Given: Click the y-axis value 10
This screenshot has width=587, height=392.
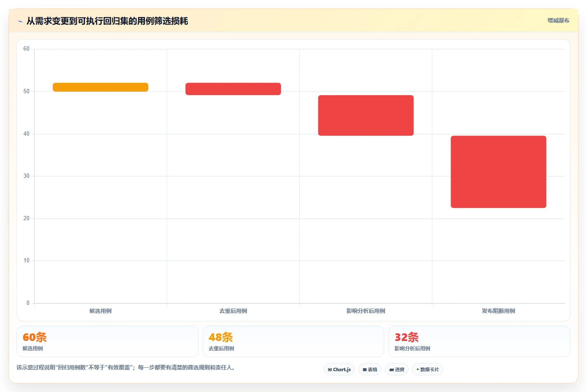Looking at the screenshot, I should click(x=26, y=261).
